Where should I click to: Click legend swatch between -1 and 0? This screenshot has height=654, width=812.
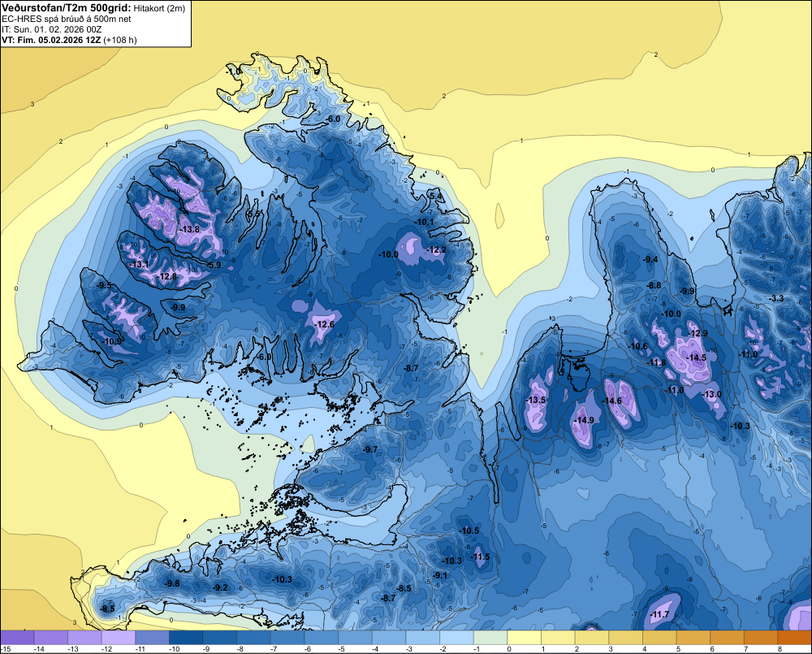[x=490, y=638]
